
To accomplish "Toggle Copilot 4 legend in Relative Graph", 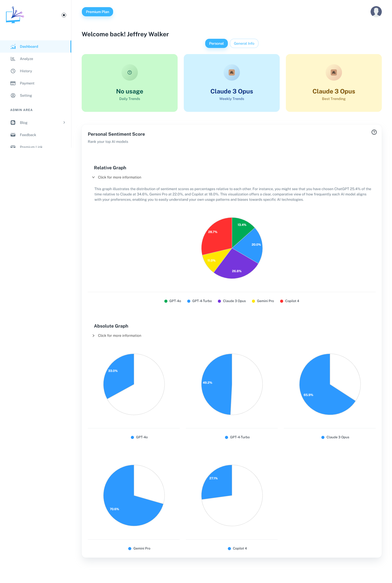I will tap(290, 301).
